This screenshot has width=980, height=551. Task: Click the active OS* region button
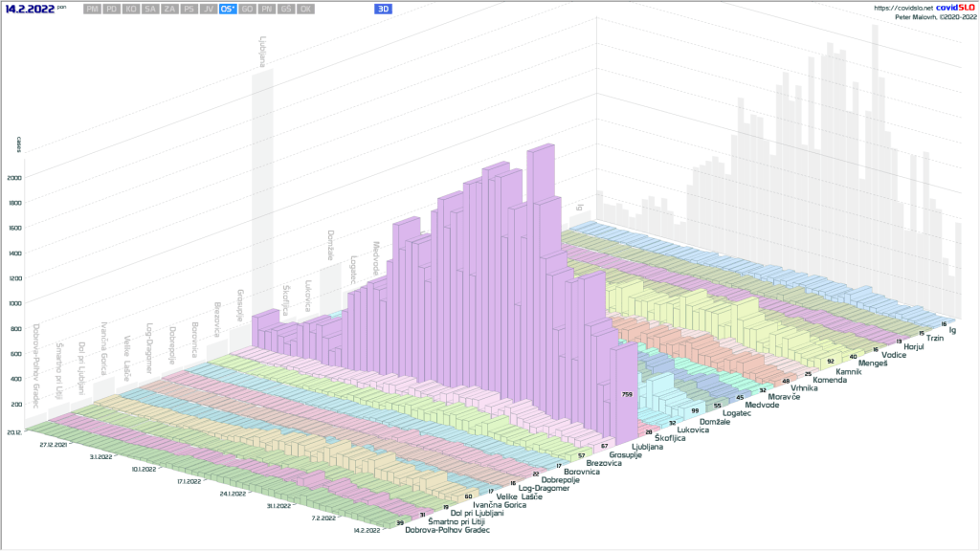(228, 9)
